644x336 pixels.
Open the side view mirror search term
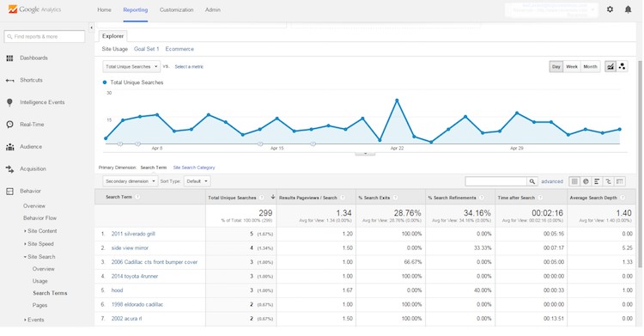pyautogui.click(x=130, y=248)
